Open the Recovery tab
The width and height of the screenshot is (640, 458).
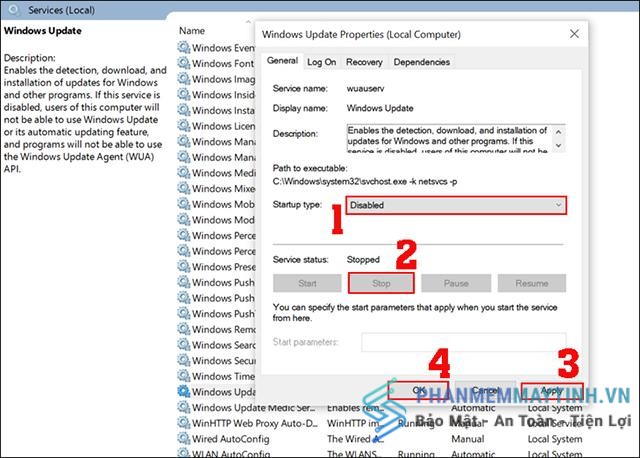pyautogui.click(x=364, y=62)
